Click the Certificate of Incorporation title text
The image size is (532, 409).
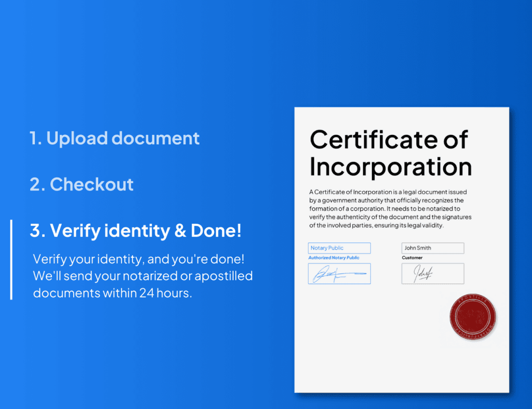point(389,153)
